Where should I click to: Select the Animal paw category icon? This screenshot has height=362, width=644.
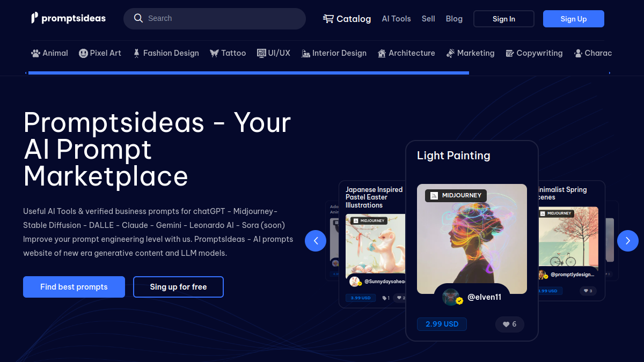36,53
